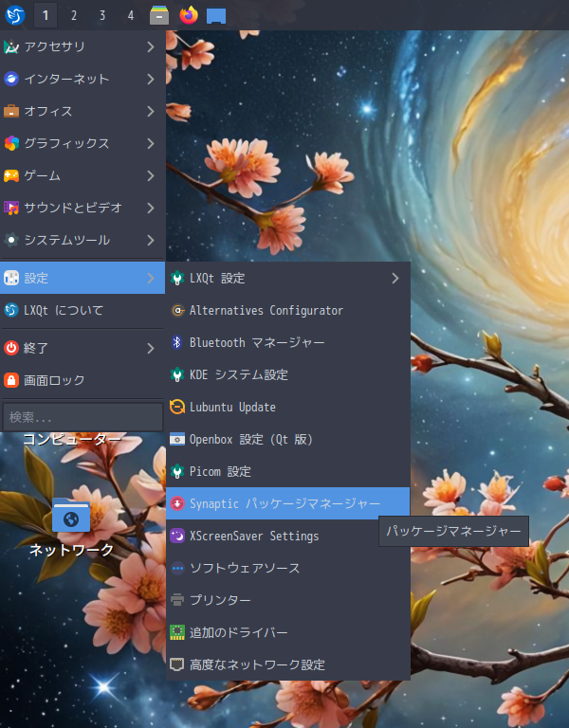Open the Bluetooth マネージャー entry
The width and height of the screenshot is (569, 728).
coord(288,342)
